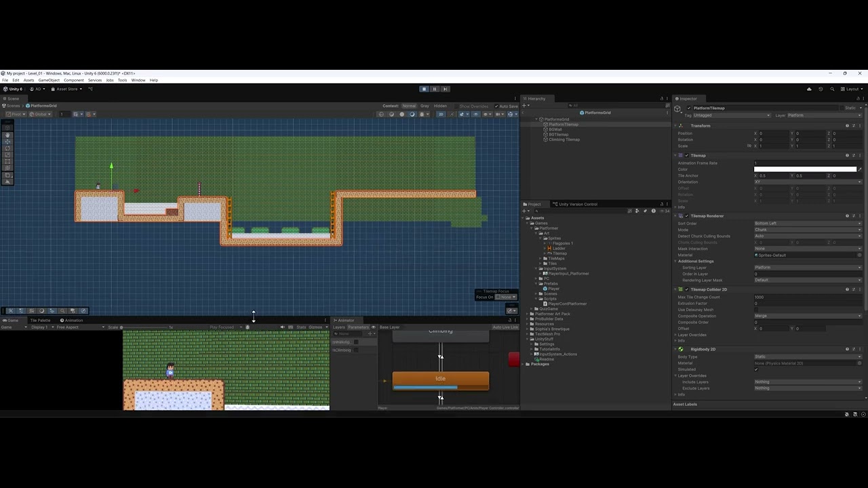The height and width of the screenshot is (488, 868).
Task: Toggle Tilemap Renderer enabled checkbox
Action: tap(686, 216)
